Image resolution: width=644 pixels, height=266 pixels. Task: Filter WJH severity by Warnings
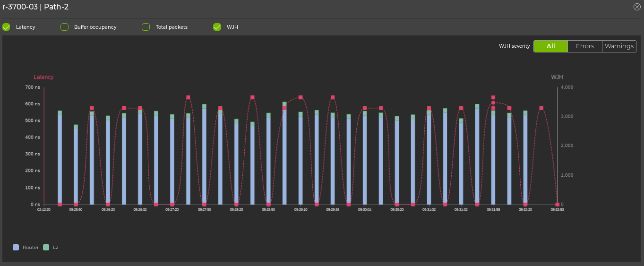tap(619, 46)
